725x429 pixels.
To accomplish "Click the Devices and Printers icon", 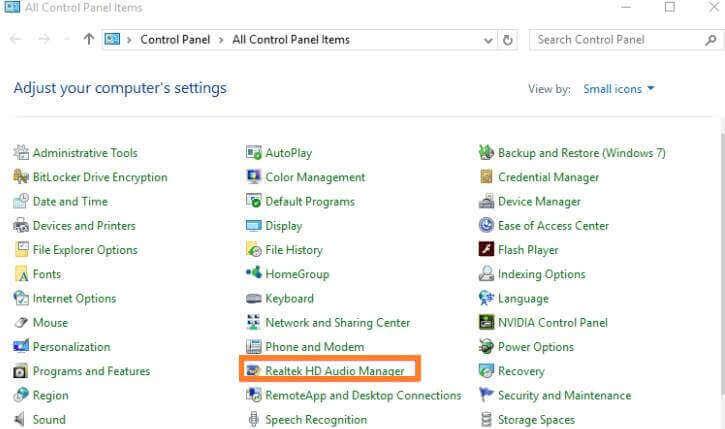I will (x=21, y=226).
